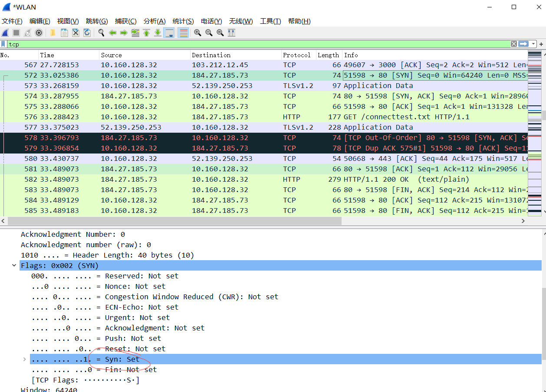Click in the tcp display filter field
The width and height of the screenshot is (546, 392).
tap(258, 44)
